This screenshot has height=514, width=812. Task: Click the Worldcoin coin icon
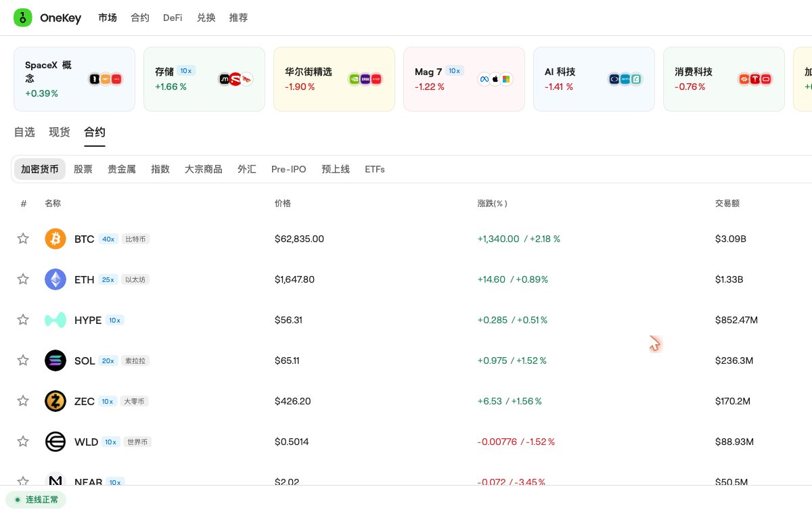55,442
